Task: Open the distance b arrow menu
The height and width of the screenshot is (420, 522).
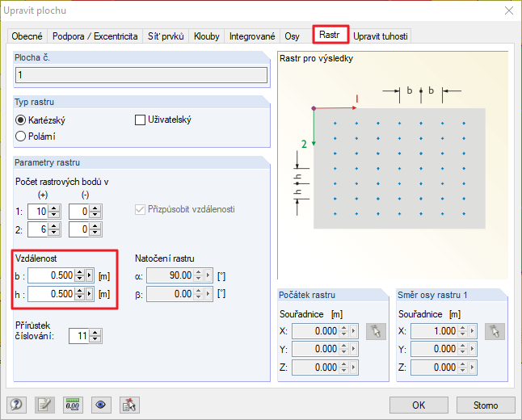Action: (90, 275)
